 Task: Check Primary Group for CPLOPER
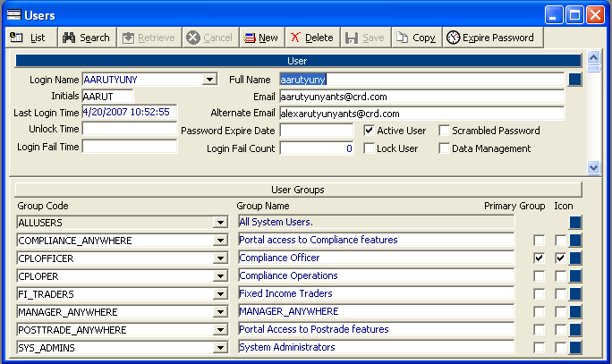point(539,275)
